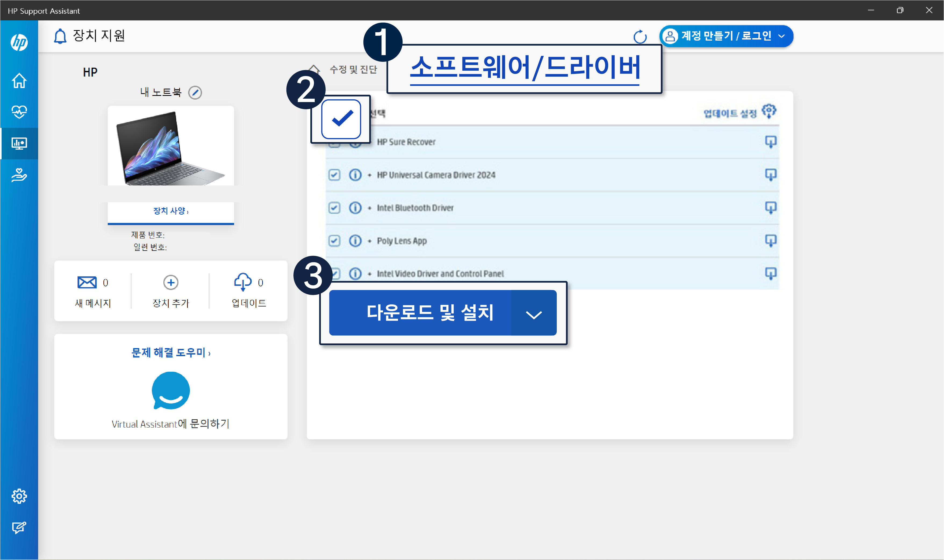944x560 pixels.
Task: Click the feedback icon at sidebar bottom
Action: pyautogui.click(x=19, y=527)
